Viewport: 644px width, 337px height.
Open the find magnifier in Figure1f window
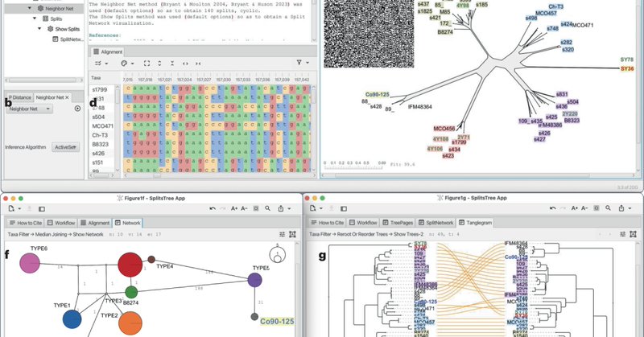[268, 208]
